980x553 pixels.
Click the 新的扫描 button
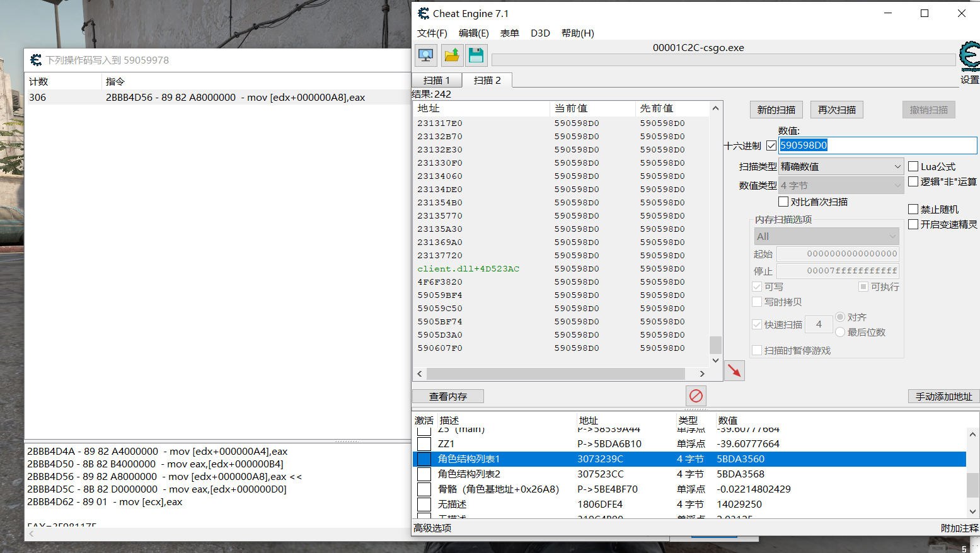(x=776, y=110)
